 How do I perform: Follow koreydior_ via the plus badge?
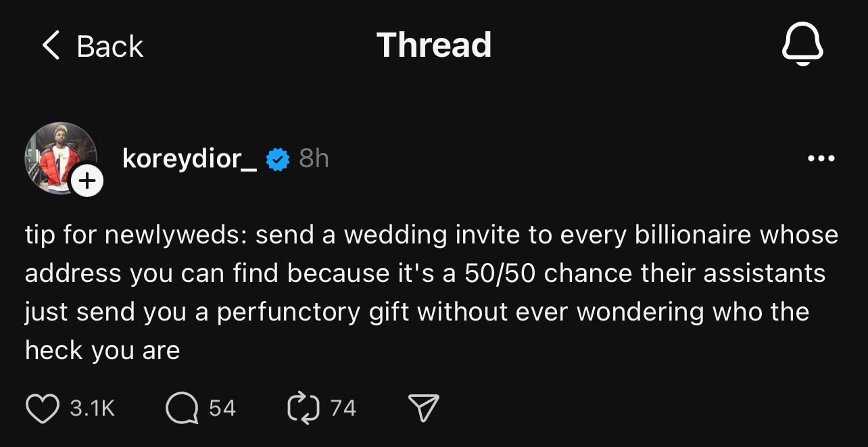point(87,181)
